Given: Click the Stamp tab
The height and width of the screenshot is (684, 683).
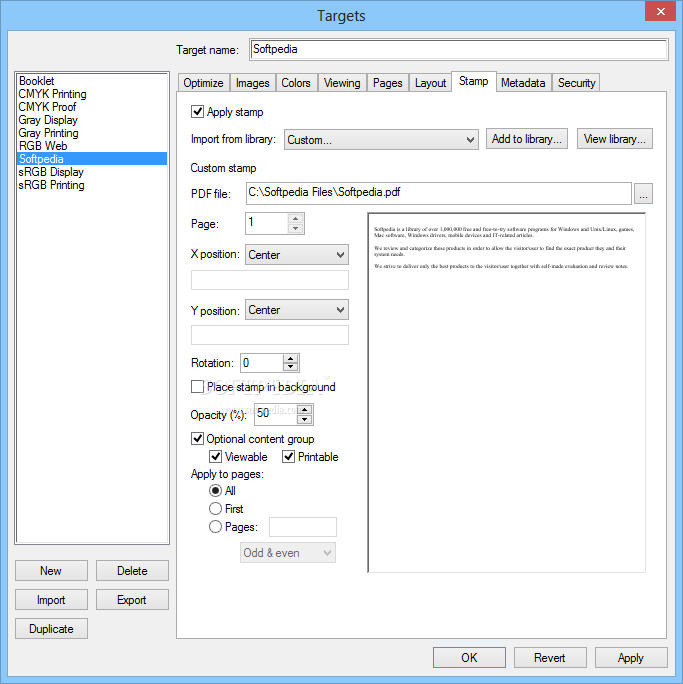Looking at the screenshot, I should click(473, 81).
